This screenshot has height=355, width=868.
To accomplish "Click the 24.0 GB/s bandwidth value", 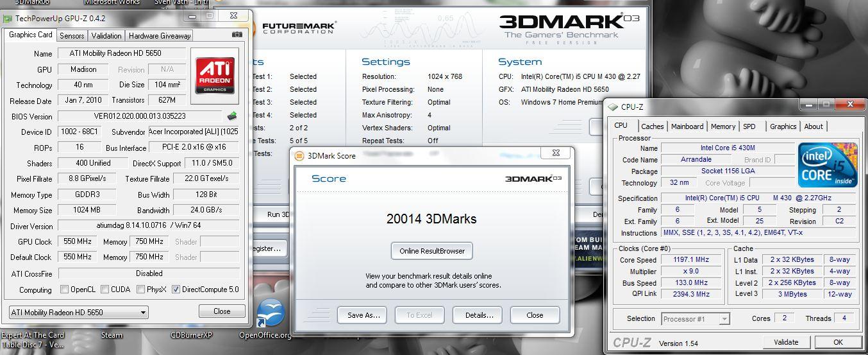I will tap(206, 210).
